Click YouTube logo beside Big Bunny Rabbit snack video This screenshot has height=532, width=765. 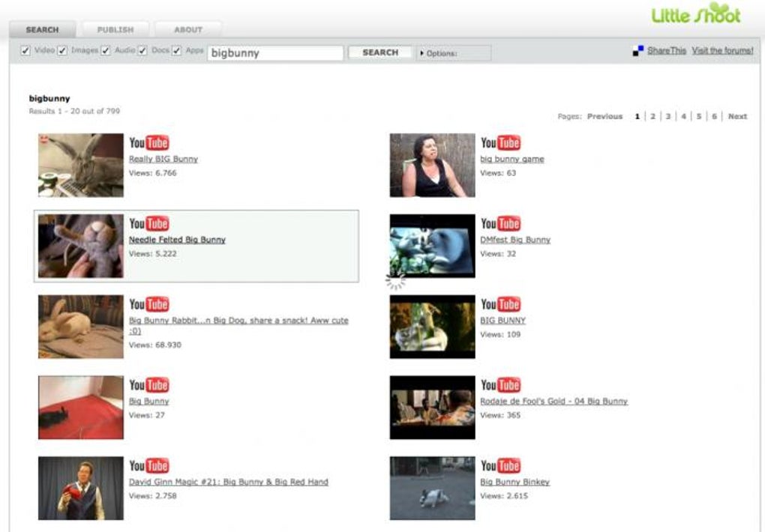coord(149,304)
